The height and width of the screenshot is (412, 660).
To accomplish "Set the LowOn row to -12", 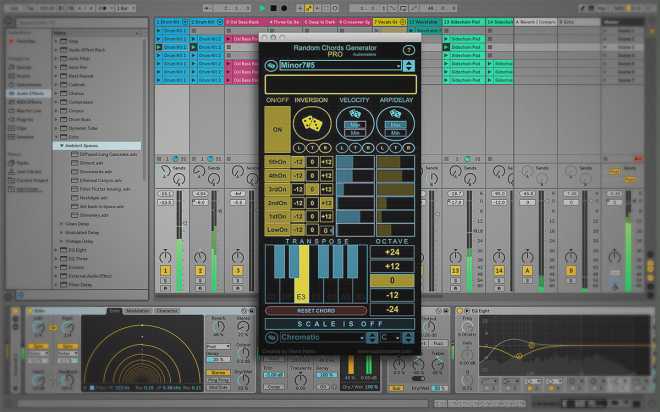I will click(x=298, y=230).
